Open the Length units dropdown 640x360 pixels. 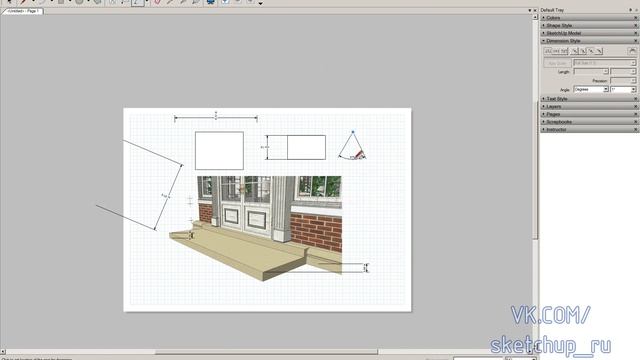(623, 71)
